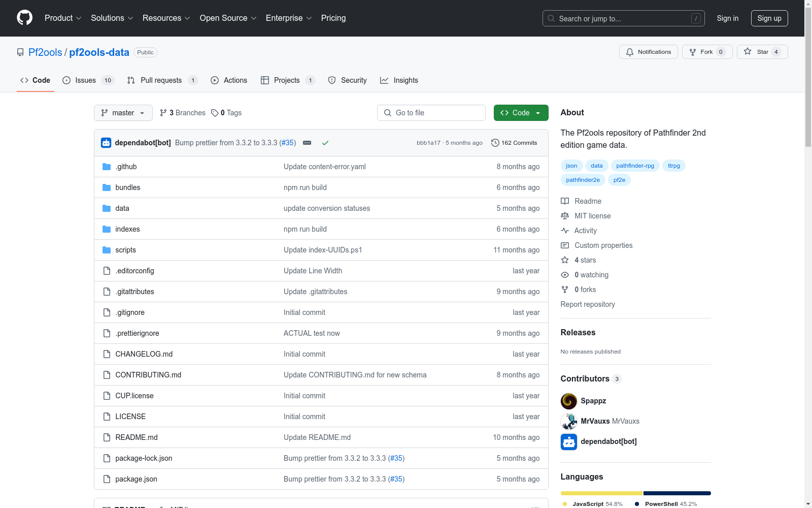Click the repository icon beside Pf2ools
The image size is (812, 508).
pyautogui.click(x=20, y=52)
